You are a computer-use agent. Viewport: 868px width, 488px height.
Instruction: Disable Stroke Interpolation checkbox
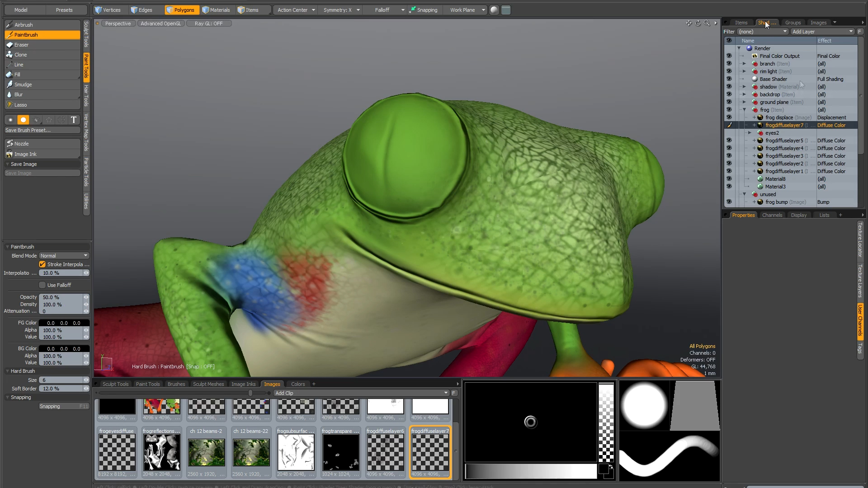pyautogui.click(x=42, y=264)
